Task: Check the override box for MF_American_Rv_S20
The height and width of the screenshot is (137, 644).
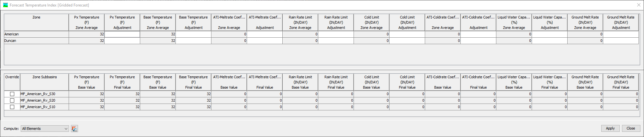Action: click(x=12, y=100)
